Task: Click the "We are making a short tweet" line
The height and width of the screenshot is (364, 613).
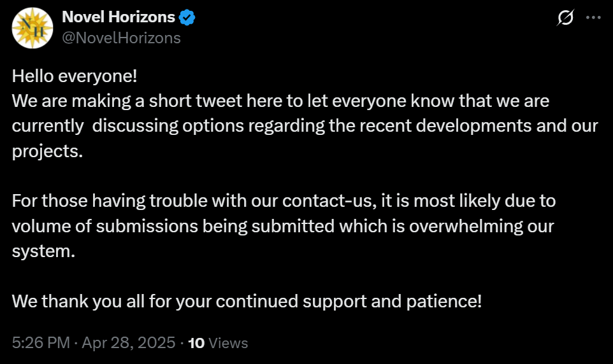Action: [x=281, y=101]
